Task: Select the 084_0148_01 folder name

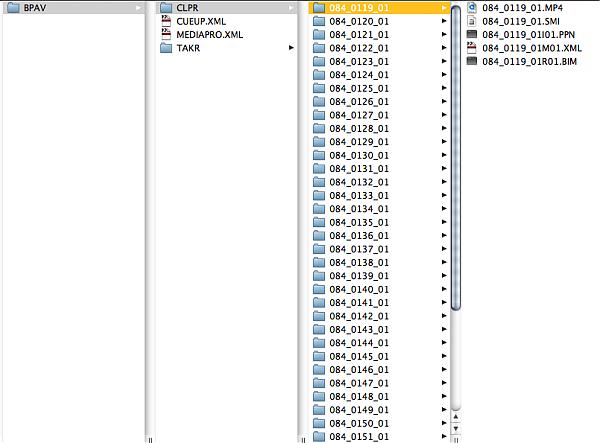Action: (x=359, y=396)
